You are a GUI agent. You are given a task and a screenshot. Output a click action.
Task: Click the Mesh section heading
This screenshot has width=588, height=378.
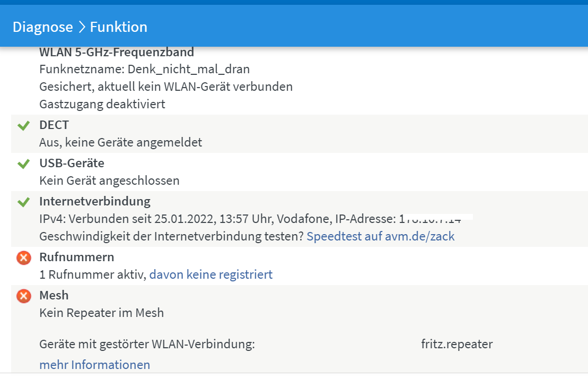(54, 295)
